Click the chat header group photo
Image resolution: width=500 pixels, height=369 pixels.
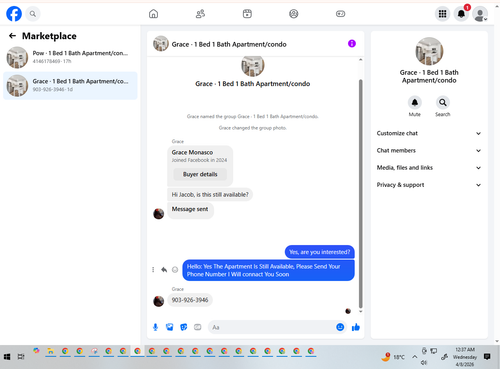click(x=161, y=44)
